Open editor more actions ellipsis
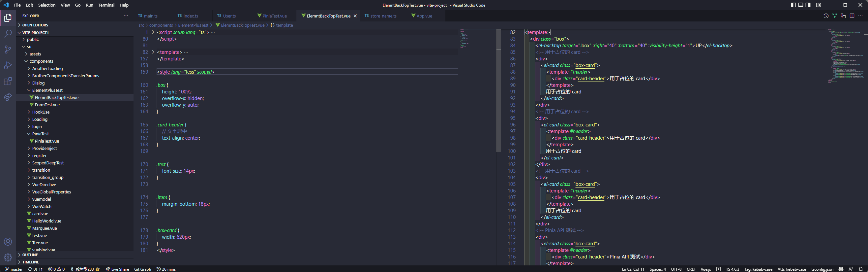The height and width of the screenshot is (272, 868). pos(860,16)
